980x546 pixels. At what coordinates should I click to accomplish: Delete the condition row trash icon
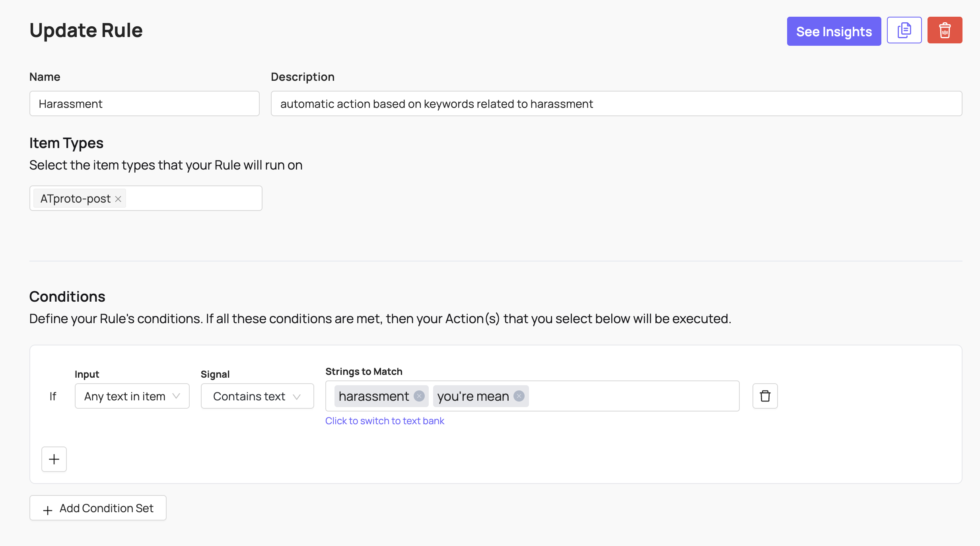[765, 396]
